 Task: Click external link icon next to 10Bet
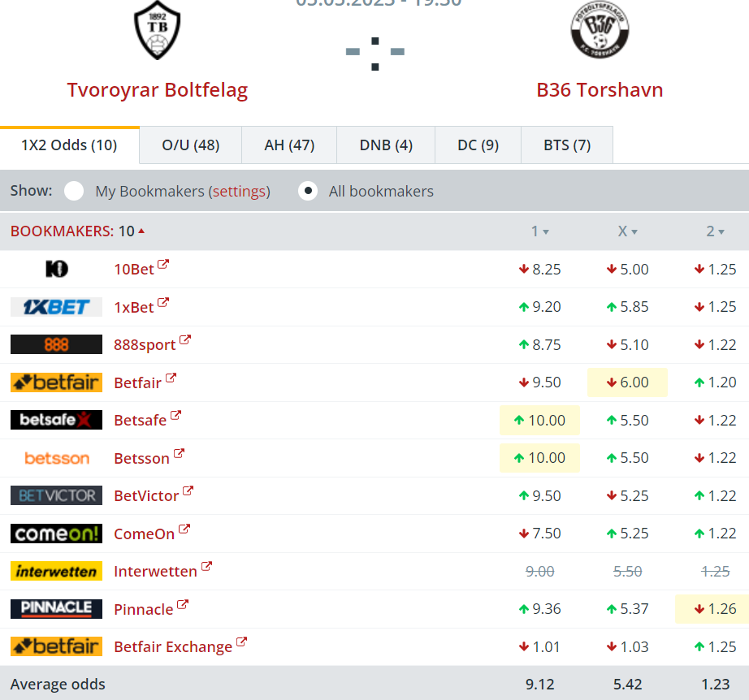163,264
